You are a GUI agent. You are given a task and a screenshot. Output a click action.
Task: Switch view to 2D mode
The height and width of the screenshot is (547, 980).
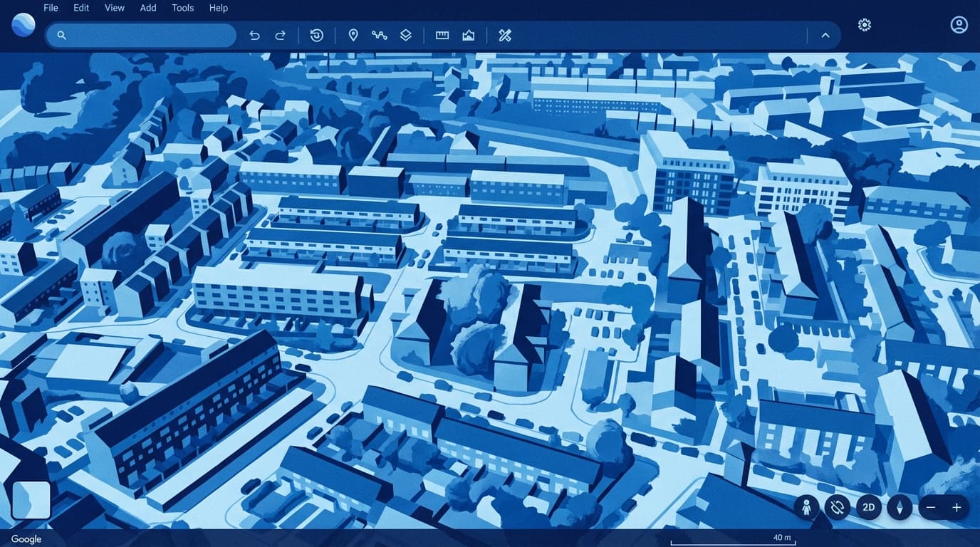point(869,507)
